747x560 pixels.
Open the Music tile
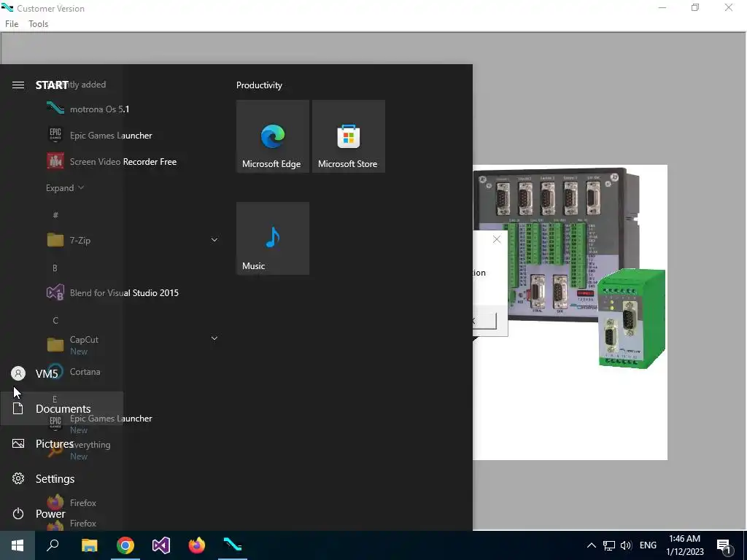click(x=273, y=238)
